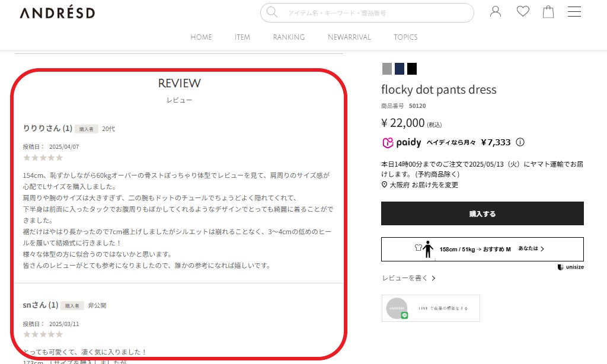Viewport: 607px width, 364px height.
Task: Click the Paidy logo icon
Action: pyautogui.click(x=388, y=142)
